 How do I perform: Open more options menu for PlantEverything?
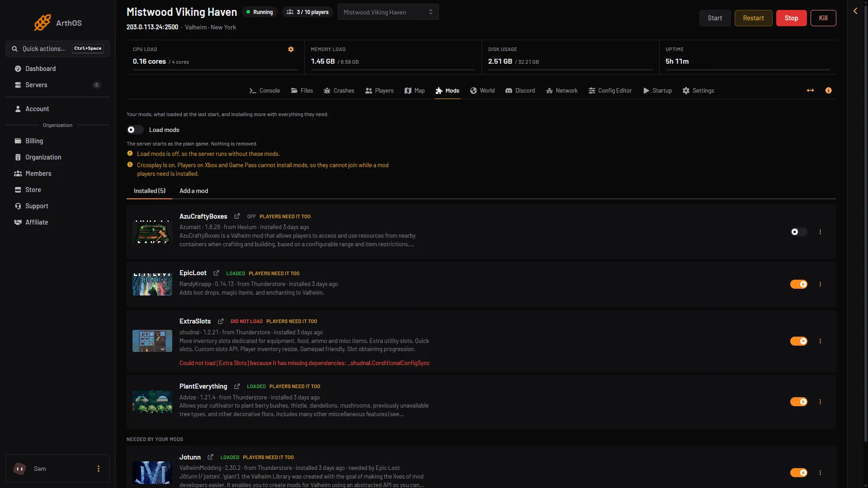(x=820, y=402)
